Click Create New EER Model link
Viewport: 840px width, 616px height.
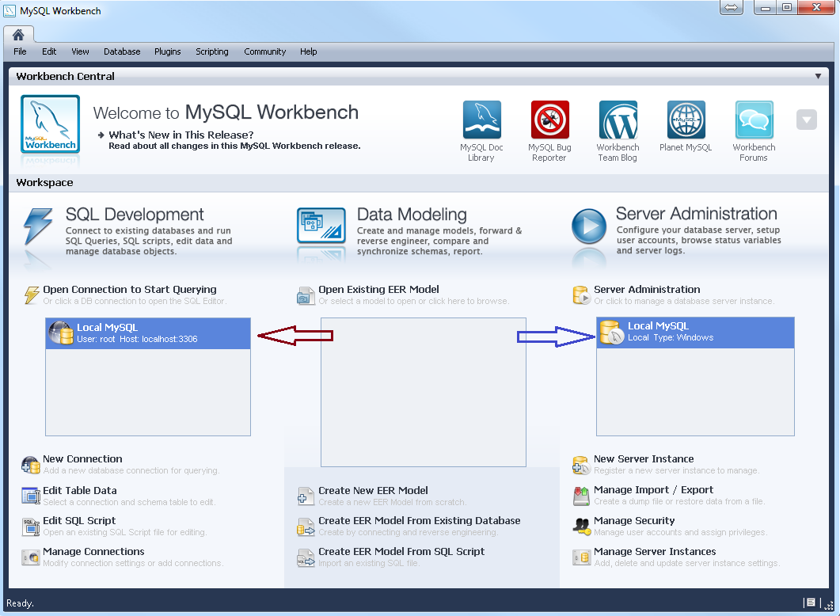click(x=373, y=490)
